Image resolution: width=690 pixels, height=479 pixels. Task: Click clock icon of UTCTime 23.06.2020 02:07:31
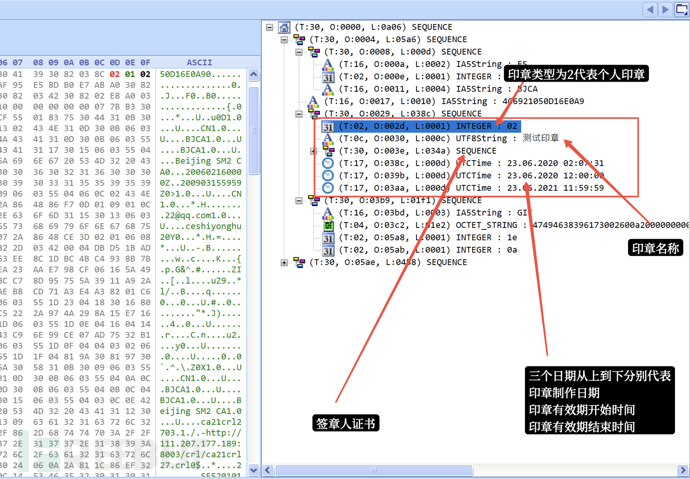coord(328,163)
